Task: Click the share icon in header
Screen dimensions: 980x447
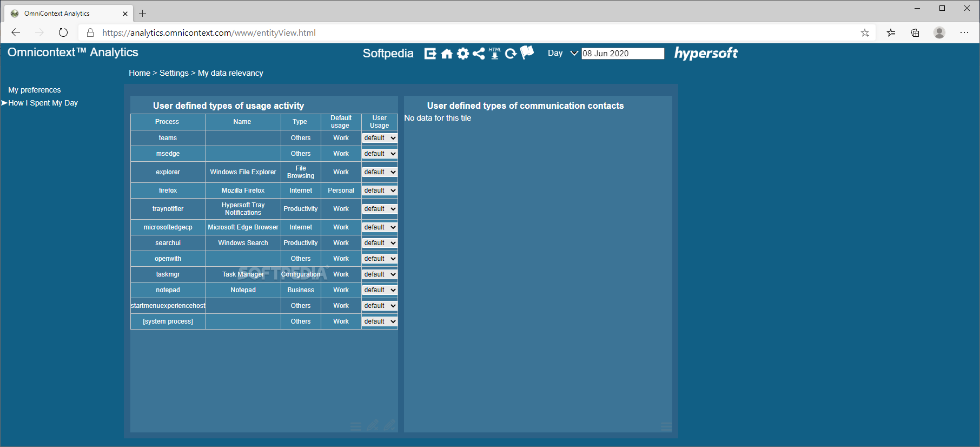Action: pos(479,54)
